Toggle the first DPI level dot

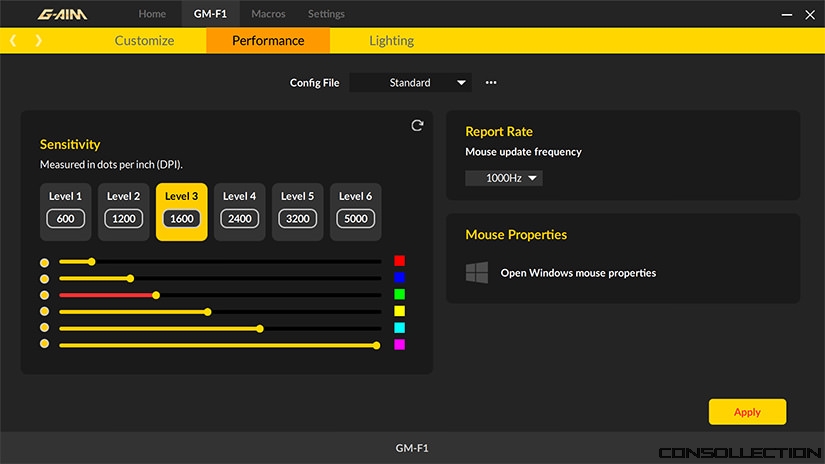(45, 263)
